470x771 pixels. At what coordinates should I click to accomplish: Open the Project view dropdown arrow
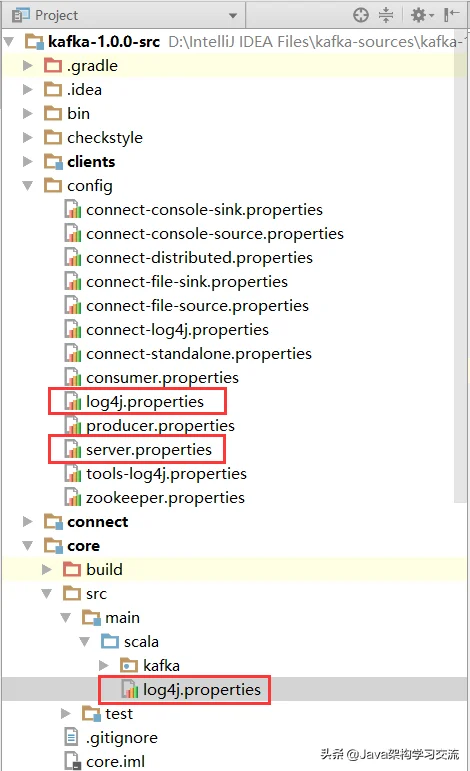pyautogui.click(x=233, y=16)
